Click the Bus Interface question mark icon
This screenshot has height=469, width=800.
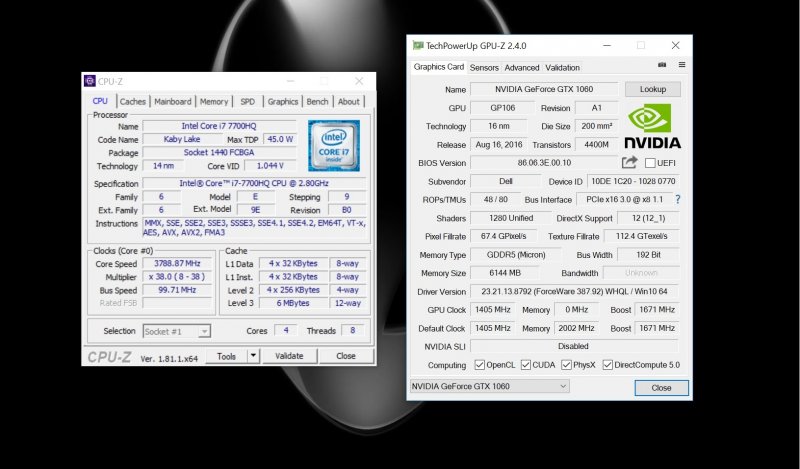point(678,200)
